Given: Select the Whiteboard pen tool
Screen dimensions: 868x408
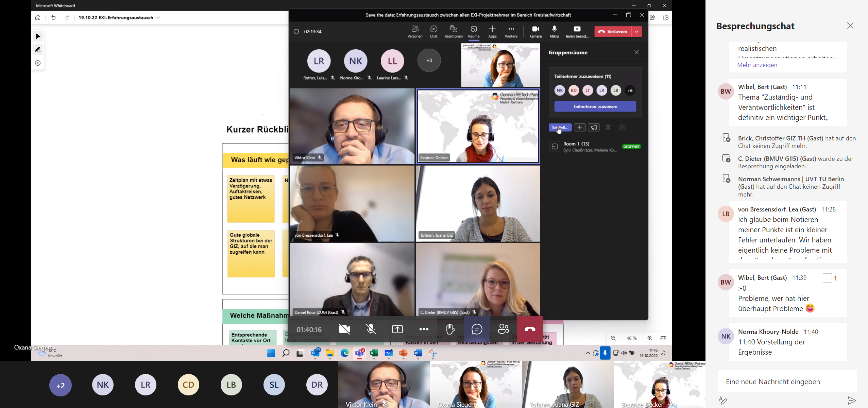Looking at the screenshot, I should pyautogui.click(x=38, y=50).
